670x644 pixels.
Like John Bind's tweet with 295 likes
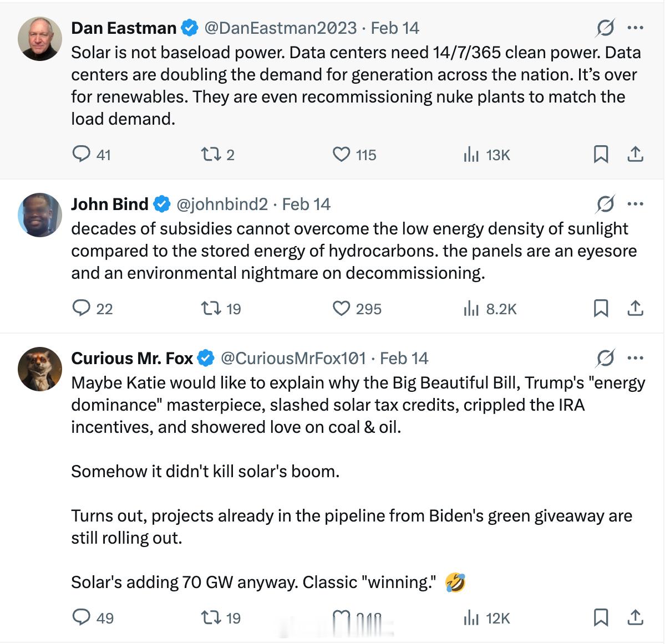(x=341, y=308)
